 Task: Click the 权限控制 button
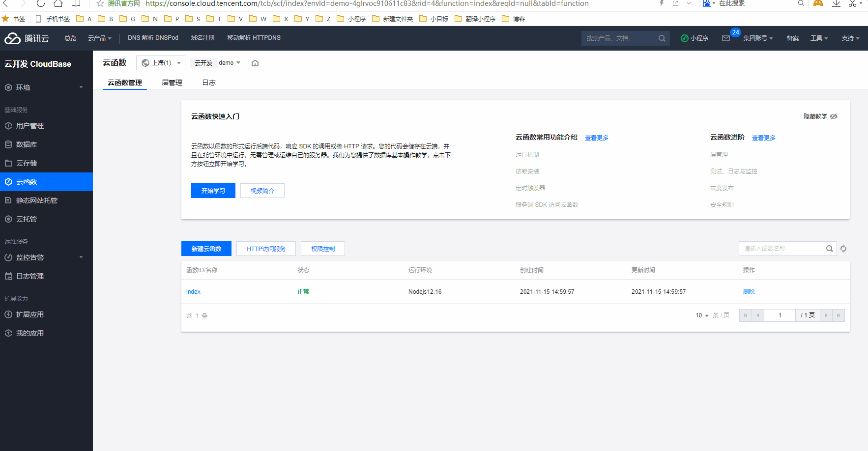tap(323, 249)
